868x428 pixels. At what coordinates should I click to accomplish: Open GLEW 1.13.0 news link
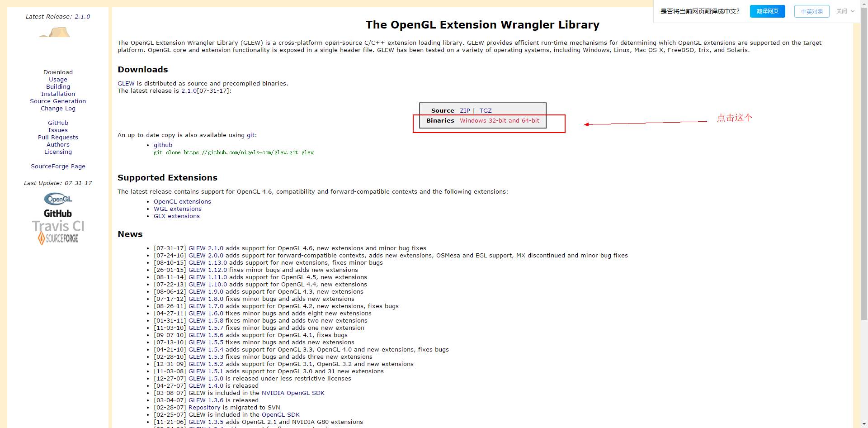click(208, 263)
